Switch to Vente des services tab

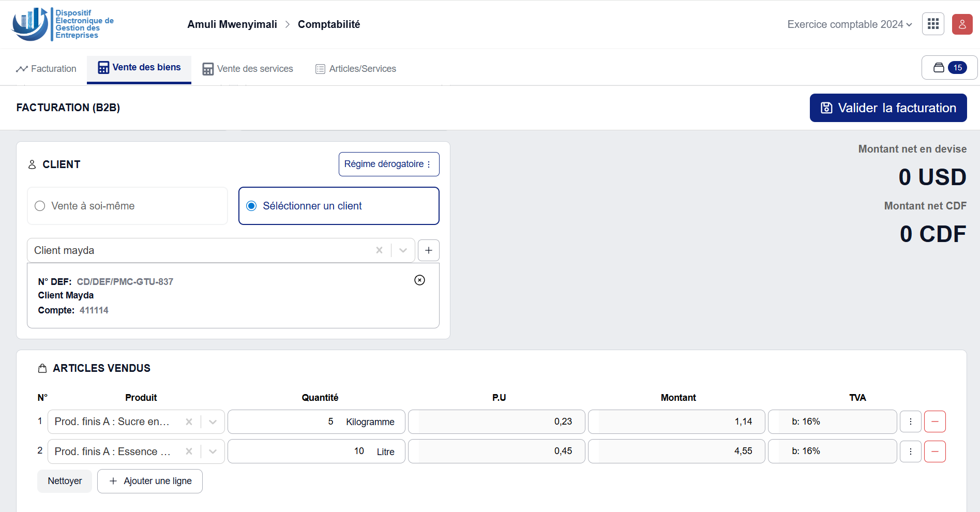point(248,69)
